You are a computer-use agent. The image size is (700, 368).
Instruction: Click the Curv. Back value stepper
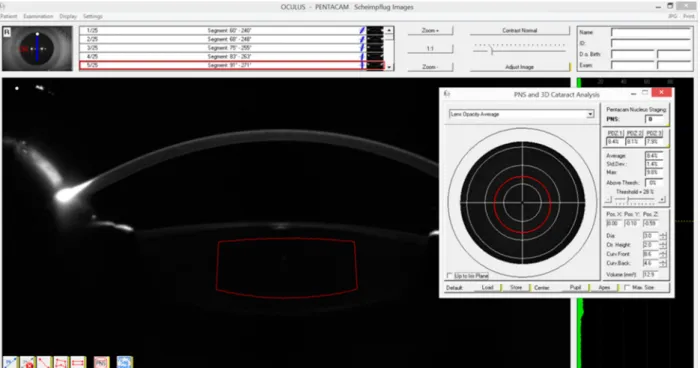click(x=663, y=263)
